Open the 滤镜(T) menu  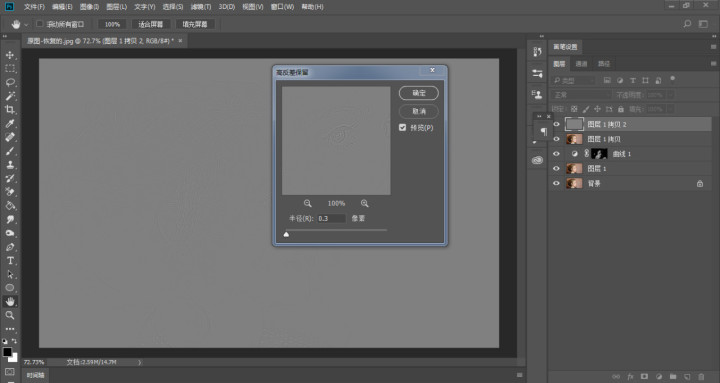click(201, 7)
